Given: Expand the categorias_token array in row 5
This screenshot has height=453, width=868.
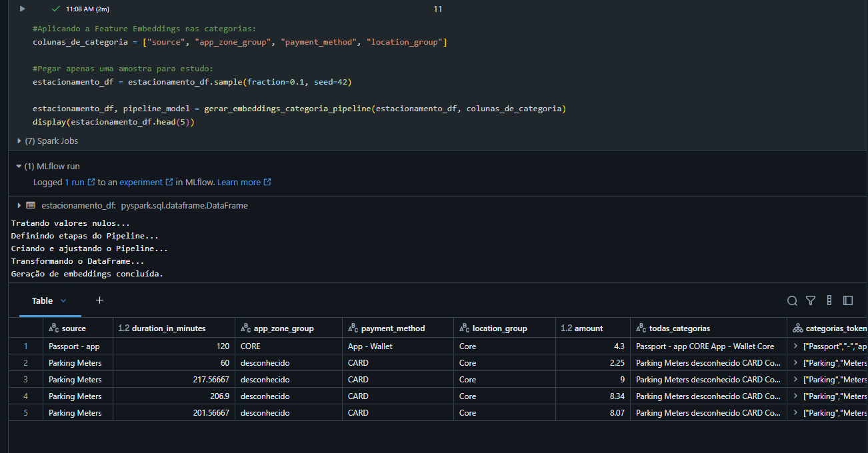Looking at the screenshot, I should tap(795, 413).
